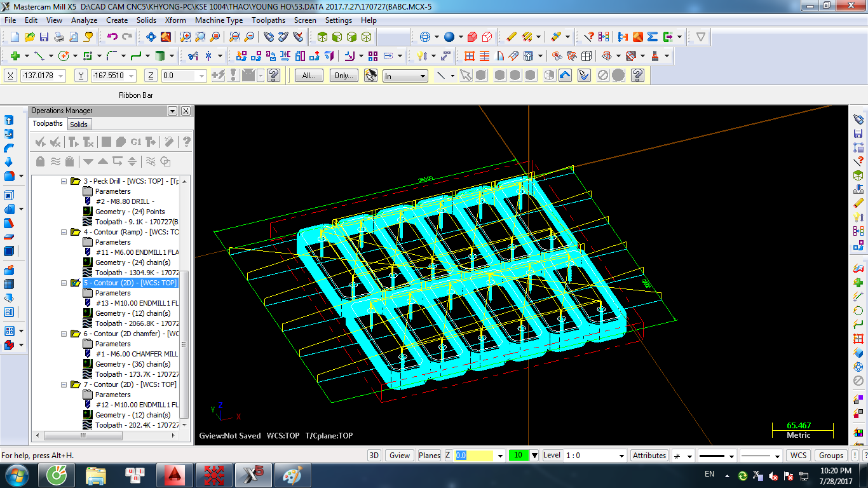Click the green system color swatch
868x488 pixels.
[519, 455]
